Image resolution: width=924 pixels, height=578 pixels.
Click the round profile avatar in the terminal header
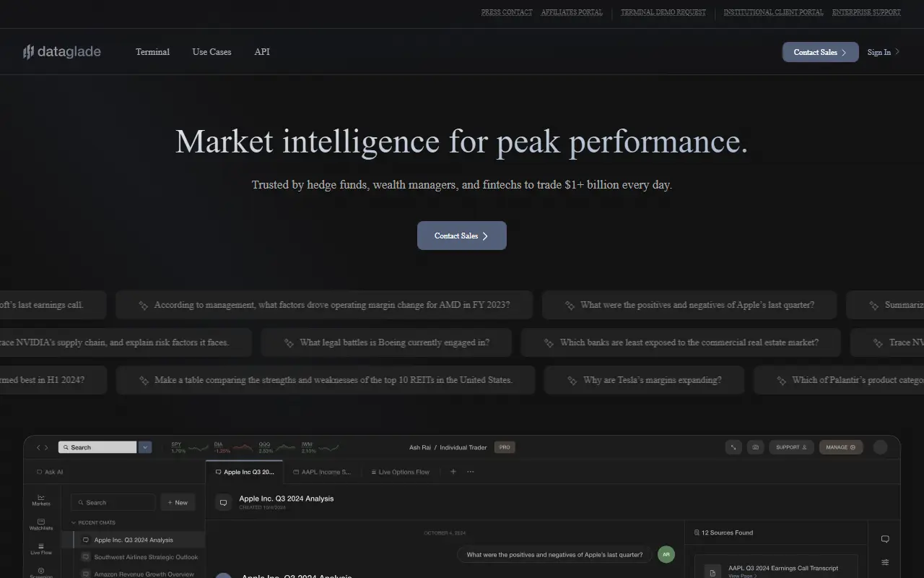point(880,447)
